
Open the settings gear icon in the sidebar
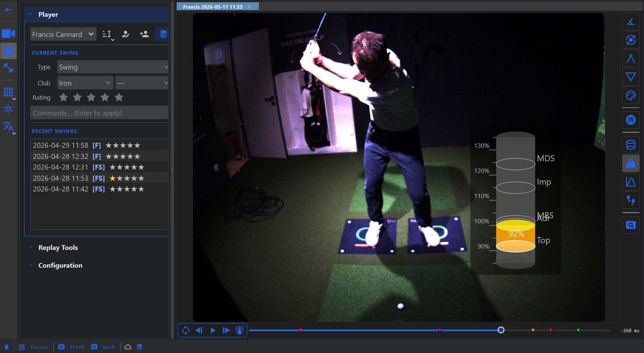coord(8,109)
